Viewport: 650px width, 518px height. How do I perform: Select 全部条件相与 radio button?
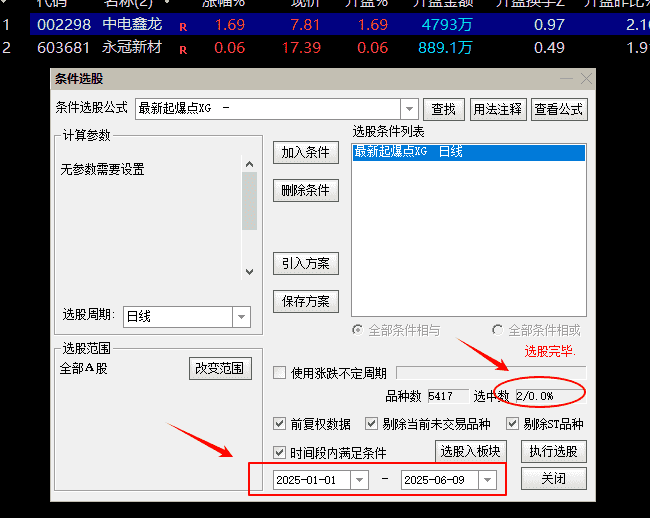[357, 330]
